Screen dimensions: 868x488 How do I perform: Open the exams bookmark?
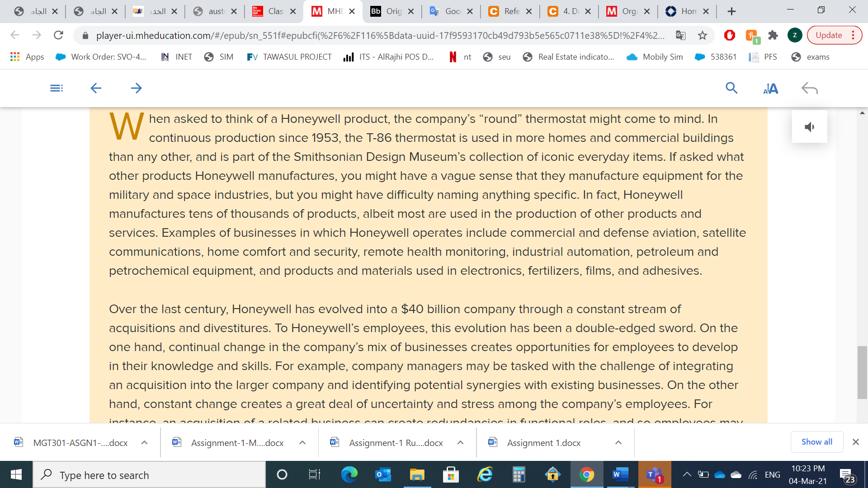pyautogui.click(x=811, y=57)
